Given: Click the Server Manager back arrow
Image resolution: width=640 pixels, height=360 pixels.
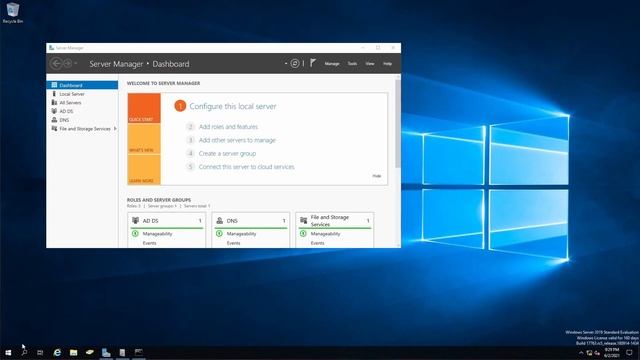Looking at the screenshot, I should coord(56,63).
